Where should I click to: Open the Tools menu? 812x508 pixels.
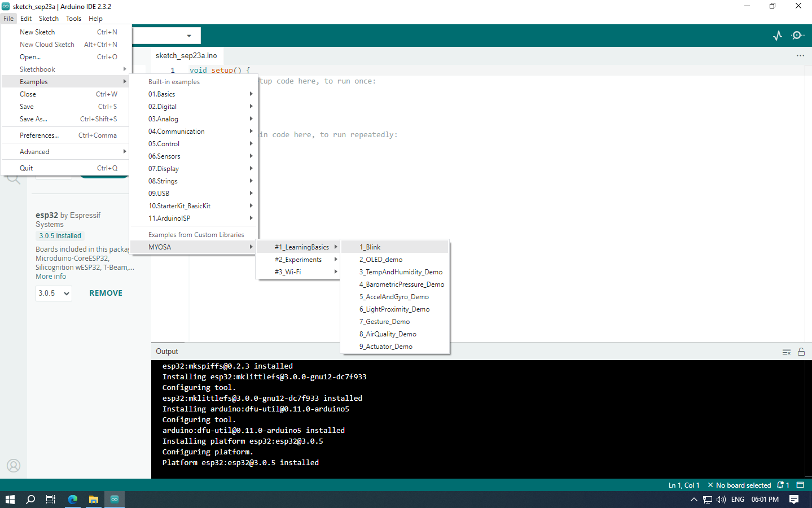[73, 19]
